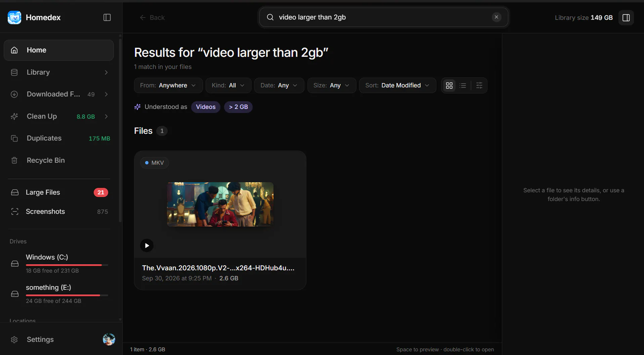Click the Screenshots capture icon
Image resolution: width=644 pixels, height=355 pixels.
[x=15, y=211]
